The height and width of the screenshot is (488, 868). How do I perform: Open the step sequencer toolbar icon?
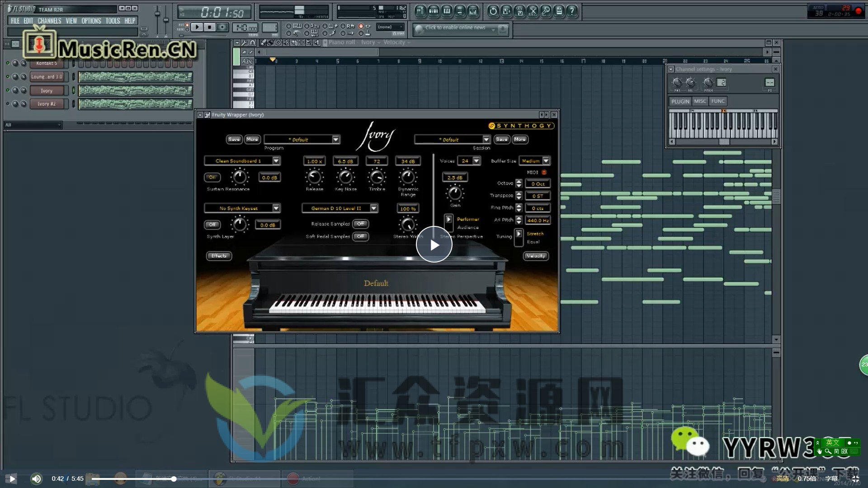pos(433,11)
